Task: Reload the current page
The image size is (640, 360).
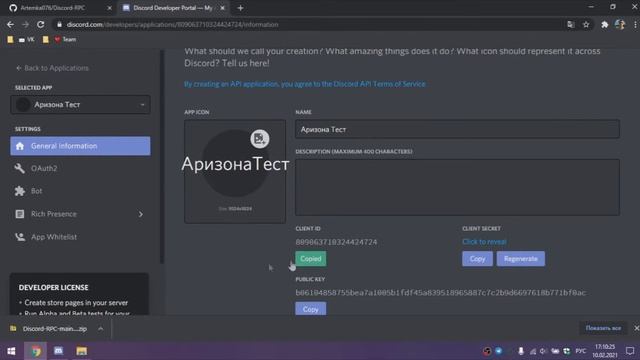Action: [40, 24]
